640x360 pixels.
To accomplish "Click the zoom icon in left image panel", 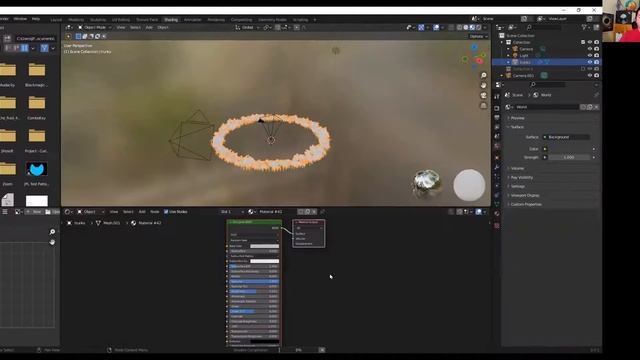I will (52, 232).
